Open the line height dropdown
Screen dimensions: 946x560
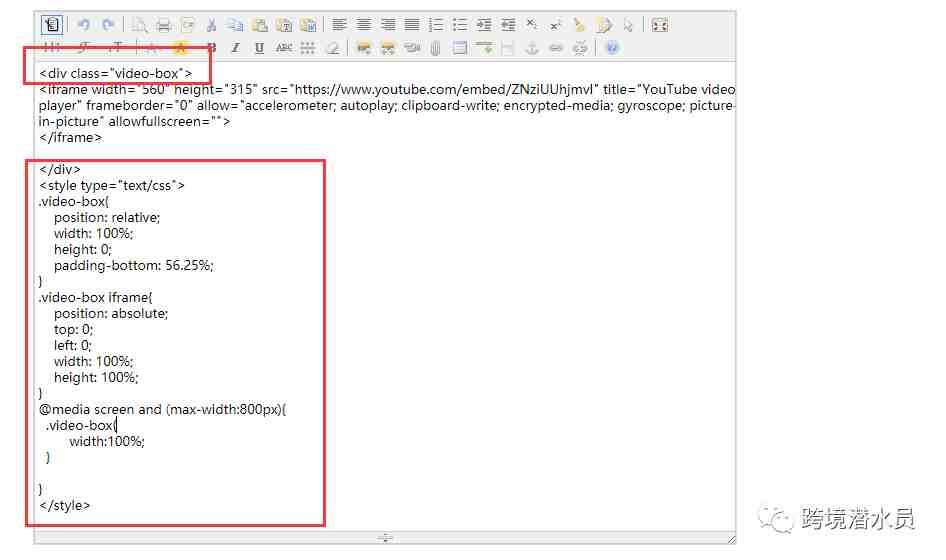coord(308,48)
